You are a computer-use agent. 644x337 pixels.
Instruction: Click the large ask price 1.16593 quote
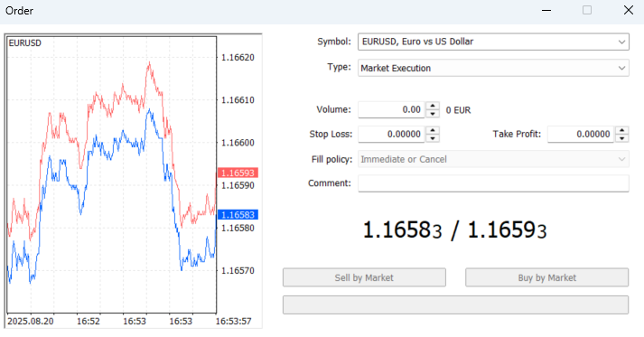point(508,229)
